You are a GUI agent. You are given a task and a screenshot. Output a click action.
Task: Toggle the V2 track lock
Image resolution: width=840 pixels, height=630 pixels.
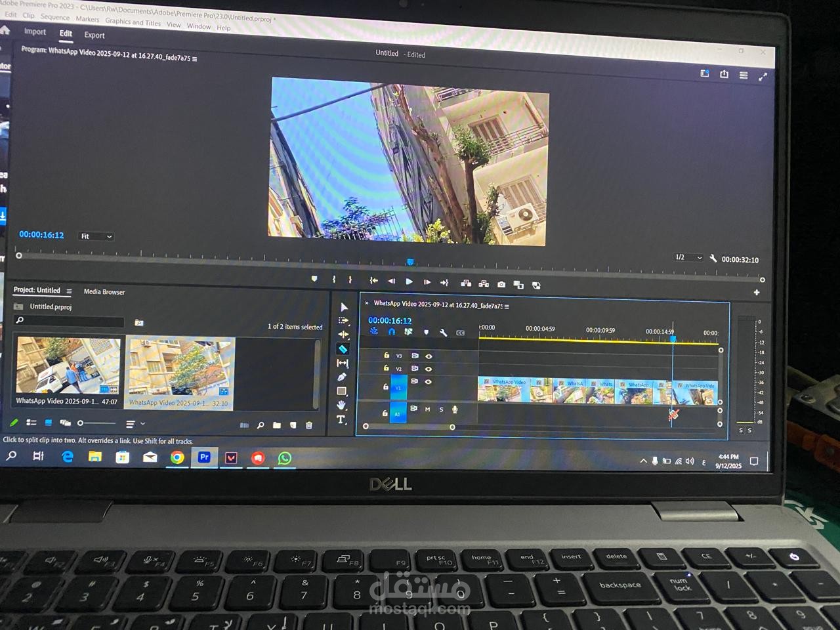pos(386,368)
